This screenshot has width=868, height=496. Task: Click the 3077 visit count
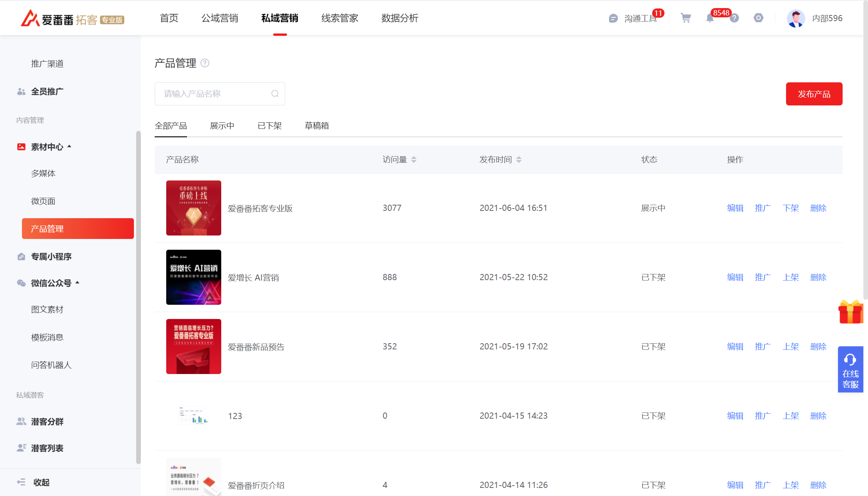point(392,208)
